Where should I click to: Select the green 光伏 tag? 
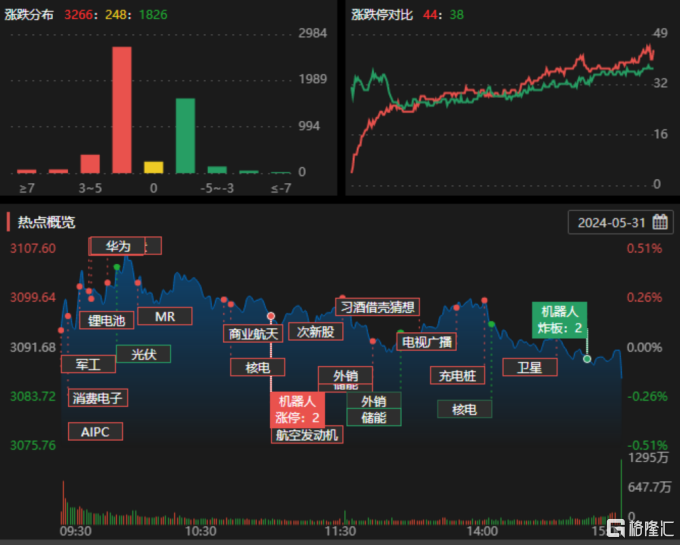143,354
